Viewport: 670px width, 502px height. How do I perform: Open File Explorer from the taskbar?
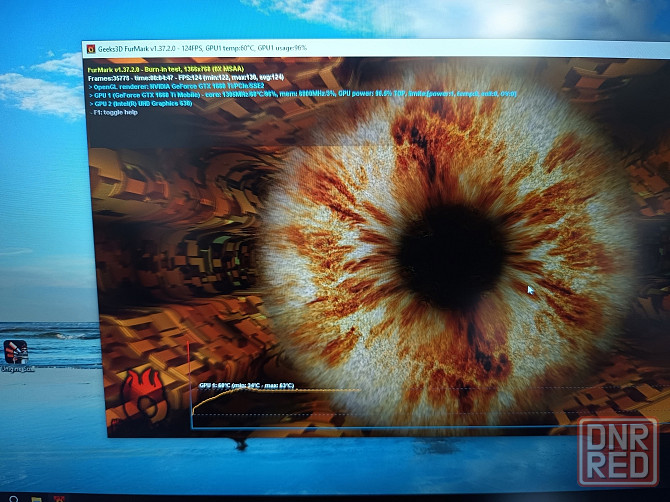pyautogui.click(x=36, y=497)
